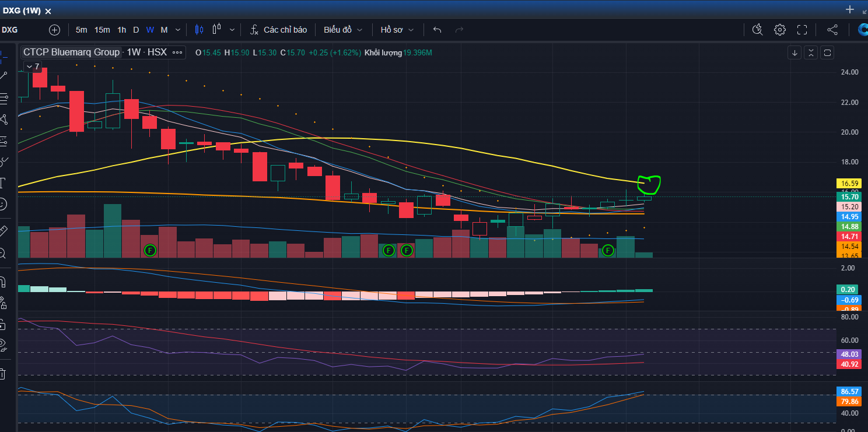868x432 pixels.
Task: Undo the last chart action
Action: (437, 30)
